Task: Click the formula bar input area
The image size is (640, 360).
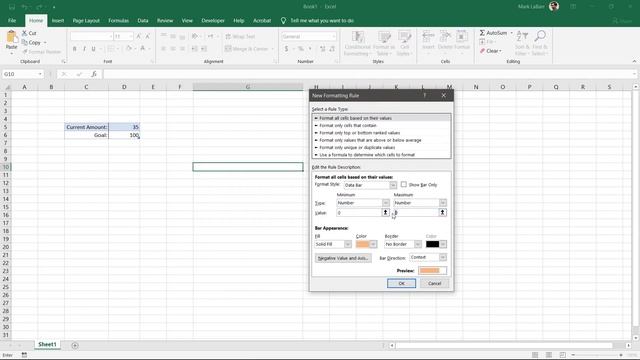Action: (367, 74)
